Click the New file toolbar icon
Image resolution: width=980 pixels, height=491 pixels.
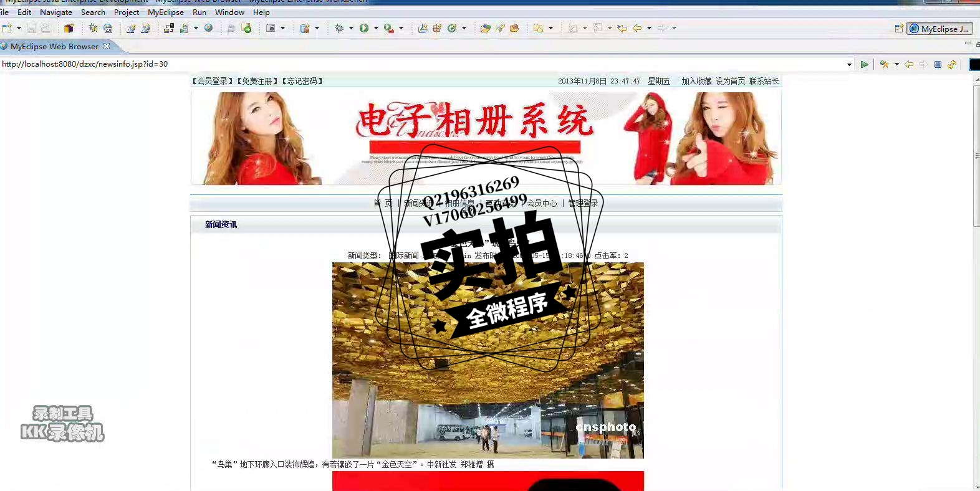[x=7, y=28]
